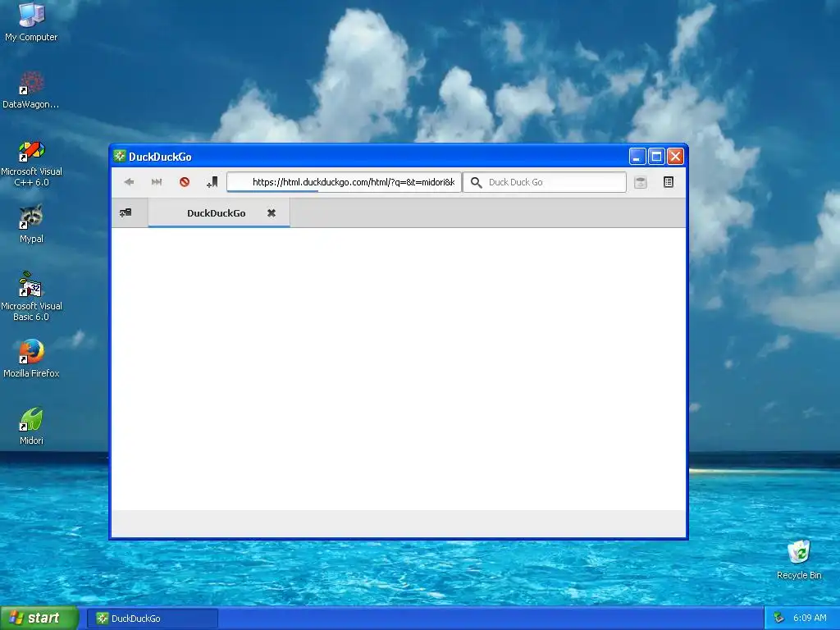The width and height of the screenshot is (840, 630).
Task: Select Microsoft Visual Basic 6.0 shortcut
Action: pos(31,296)
